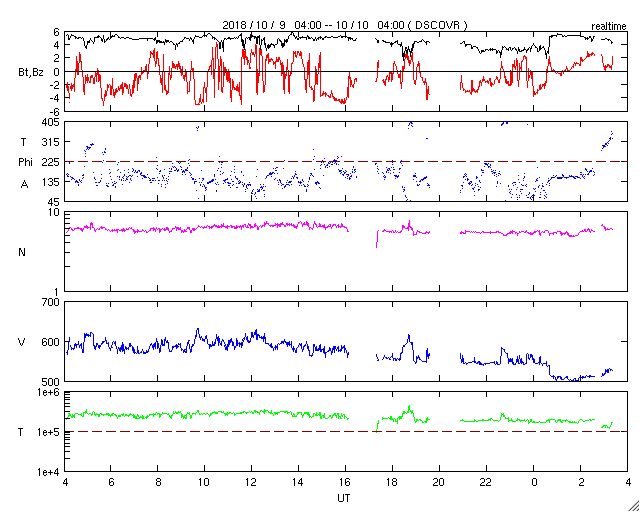This screenshot has width=640, height=512.
Task: Click the '-2' Bz axis value
Action: pos(55,85)
